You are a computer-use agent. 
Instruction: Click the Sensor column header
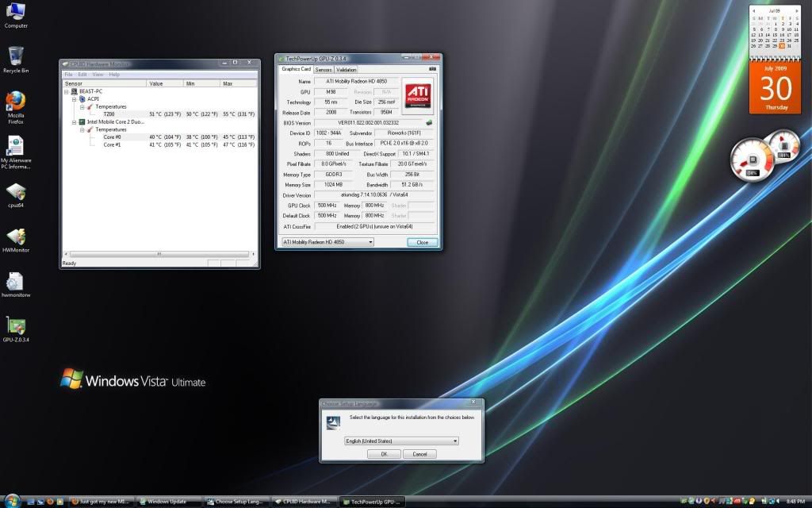pos(105,83)
